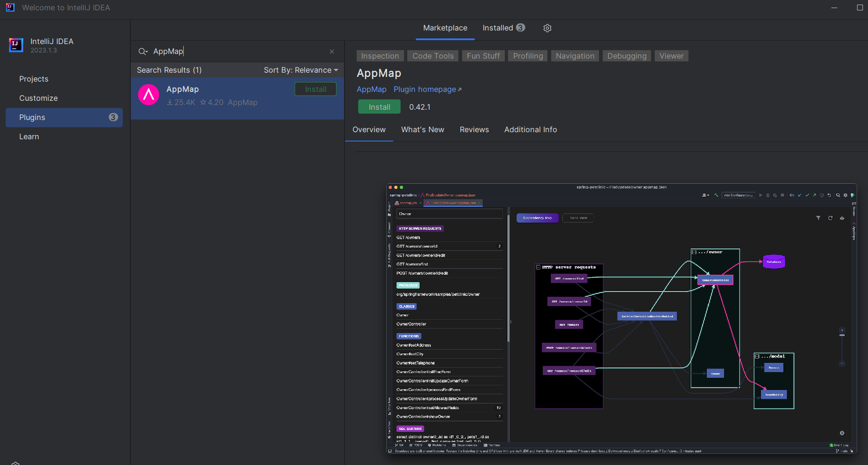Open the What's New tab for AppMap
The width and height of the screenshot is (868, 465).
(x=422, y=129)
